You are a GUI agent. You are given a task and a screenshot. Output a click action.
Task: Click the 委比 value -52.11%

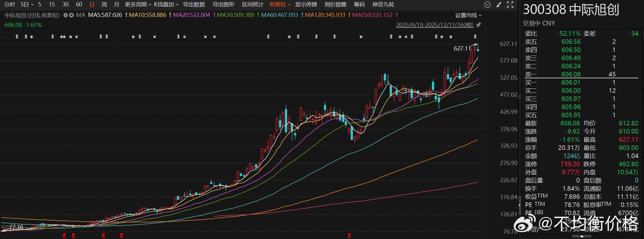569,34
